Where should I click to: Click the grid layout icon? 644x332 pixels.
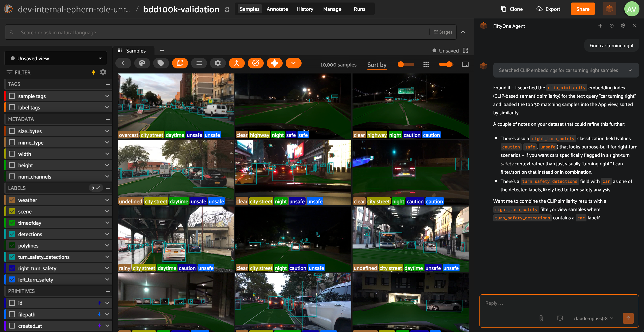pyautogui.click(x=426, y=64)
